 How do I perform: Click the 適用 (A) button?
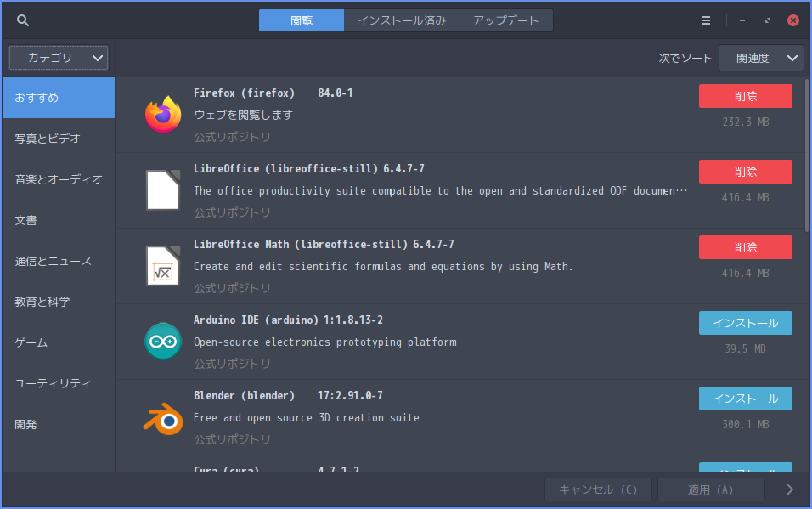[710, 489]
